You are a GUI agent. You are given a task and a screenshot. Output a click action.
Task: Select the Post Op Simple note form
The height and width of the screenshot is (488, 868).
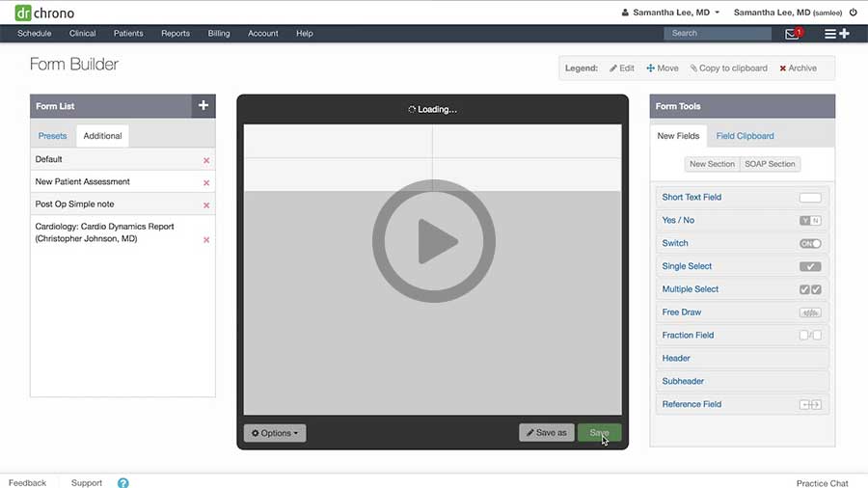pos(122,204)
